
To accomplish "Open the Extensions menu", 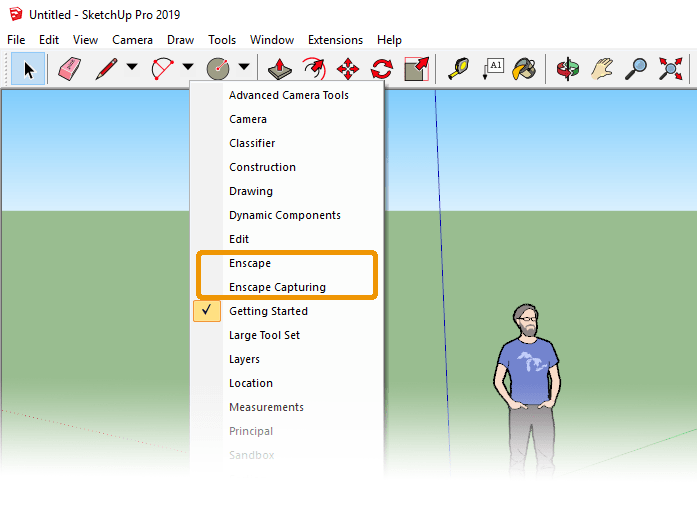I will [335, 40].
